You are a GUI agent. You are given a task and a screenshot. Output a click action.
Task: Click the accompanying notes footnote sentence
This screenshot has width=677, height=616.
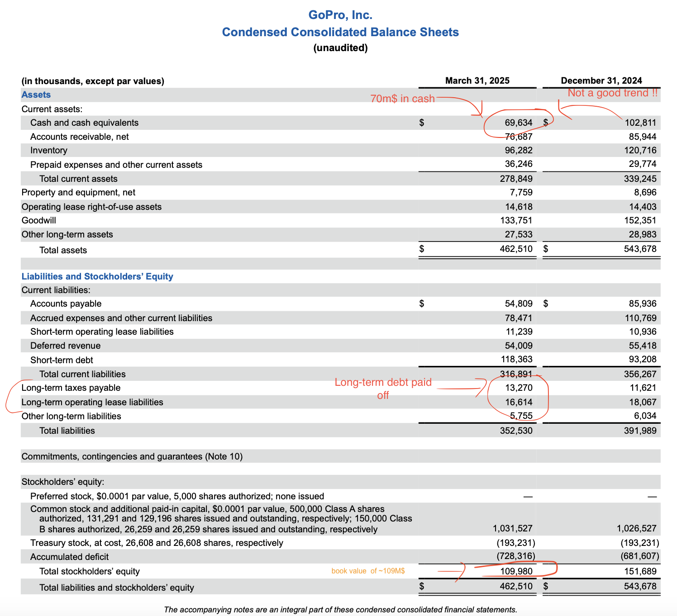point(340,610)
